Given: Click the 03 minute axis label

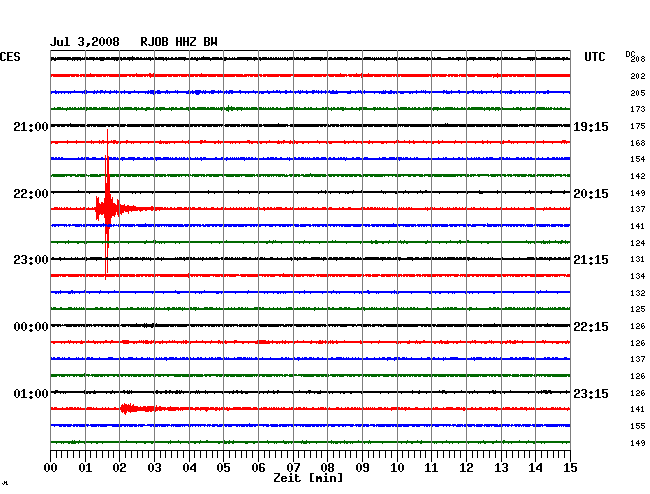Looking at the screenshot, I should (154, 467).
